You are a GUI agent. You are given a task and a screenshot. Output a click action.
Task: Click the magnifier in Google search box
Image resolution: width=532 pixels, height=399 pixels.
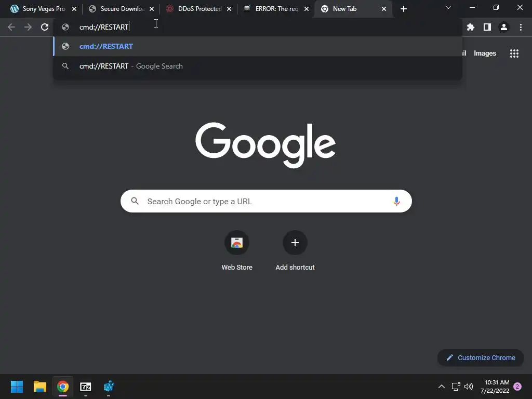click(x=135, y=201)
